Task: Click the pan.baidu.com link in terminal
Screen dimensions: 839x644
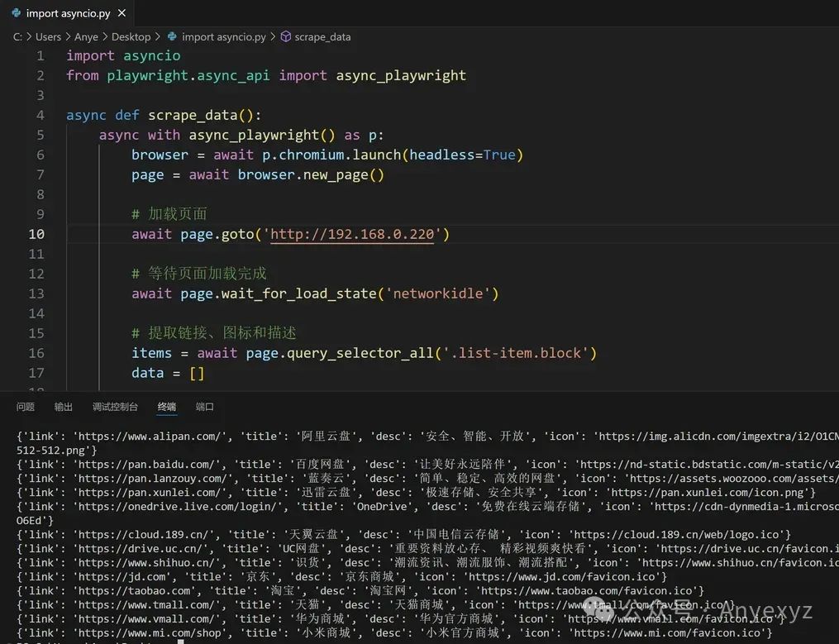Action: point(146,464)
